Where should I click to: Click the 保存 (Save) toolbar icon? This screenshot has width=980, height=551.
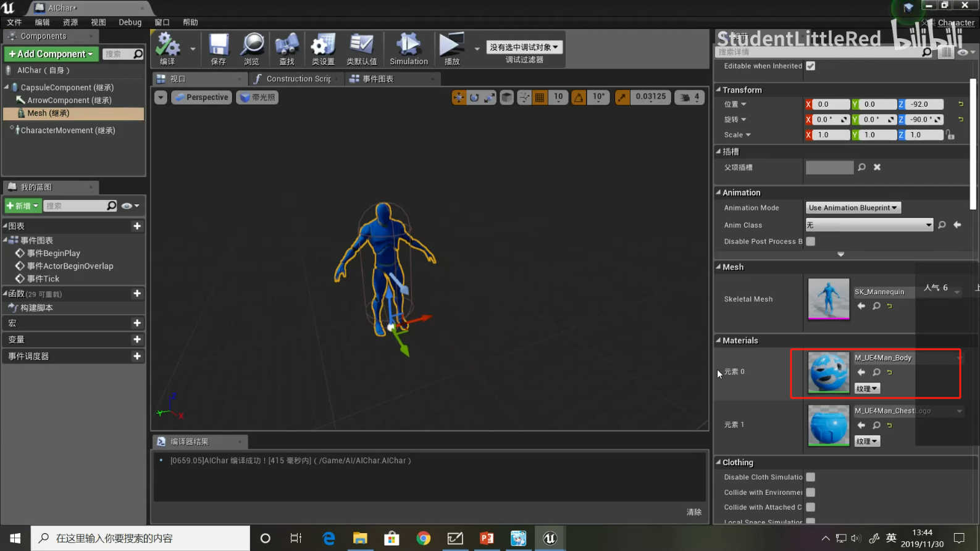coord(219,49)
